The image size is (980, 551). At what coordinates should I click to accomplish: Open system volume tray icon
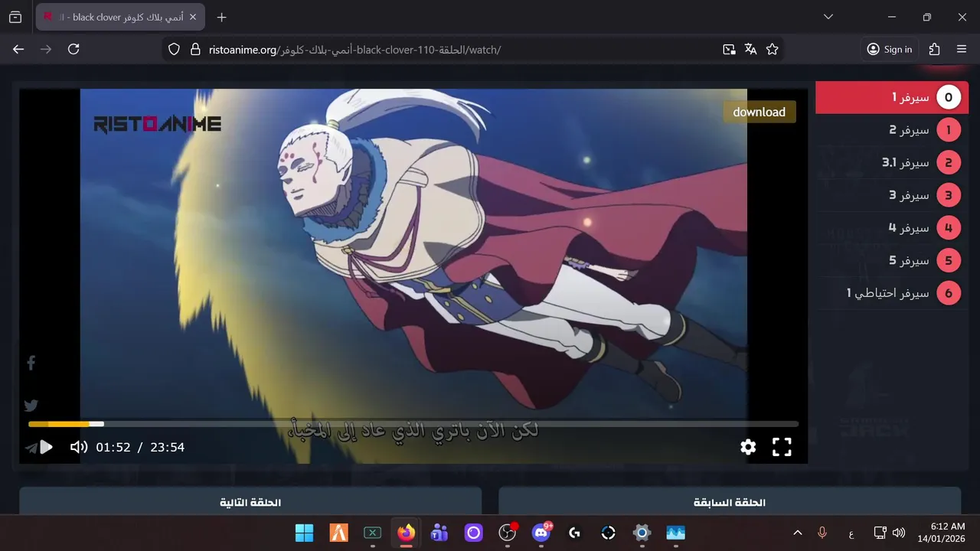pyautogui.click(x=899, y=533)
